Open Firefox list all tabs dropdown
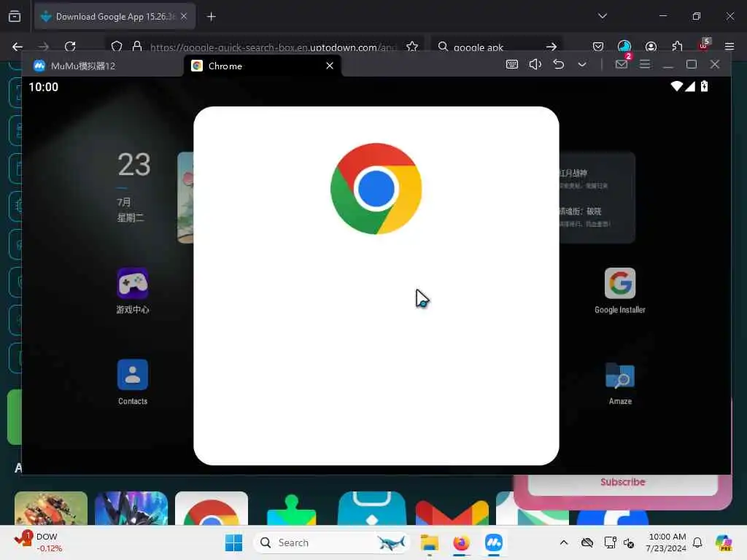747x560 pixels. (602, 16)
